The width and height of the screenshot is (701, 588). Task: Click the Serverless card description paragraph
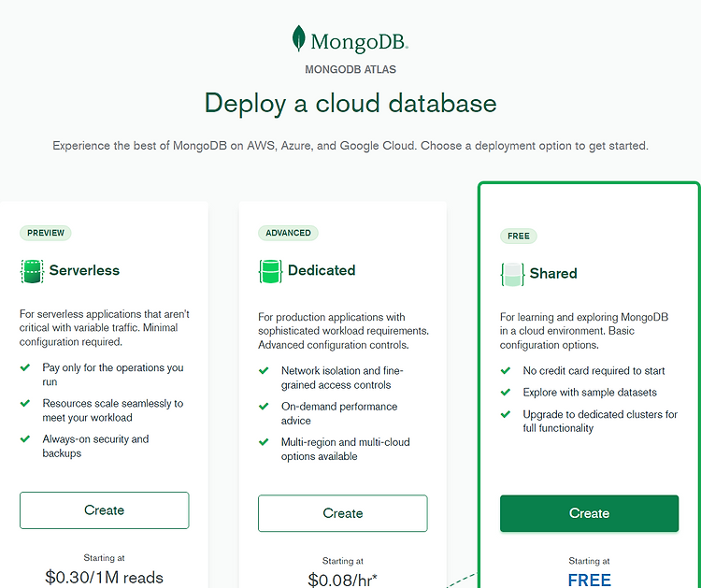104,328
